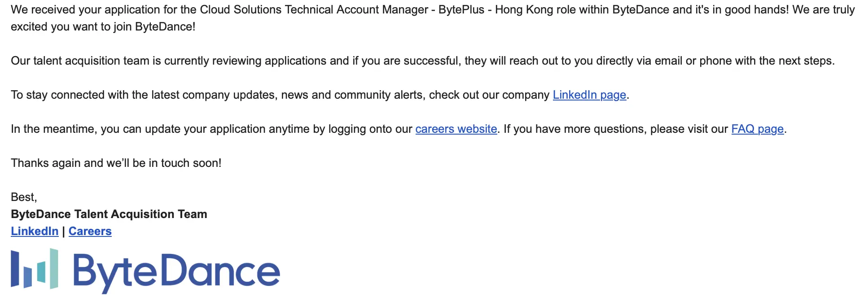This screenshot has width=868, height=297.
Task: Select the ByteDance Talent Acquisition Team signature
Action: pos(109,214)
